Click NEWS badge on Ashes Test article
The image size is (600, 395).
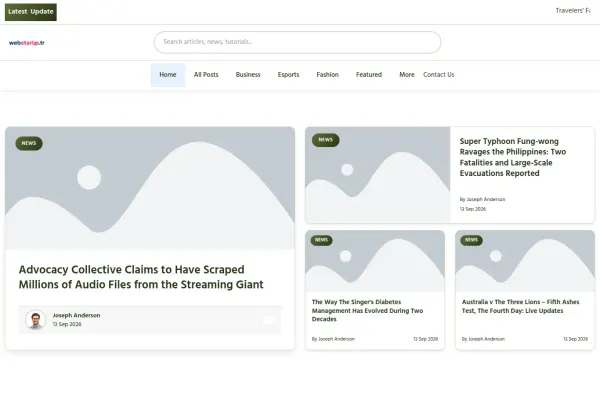(471, 240)
